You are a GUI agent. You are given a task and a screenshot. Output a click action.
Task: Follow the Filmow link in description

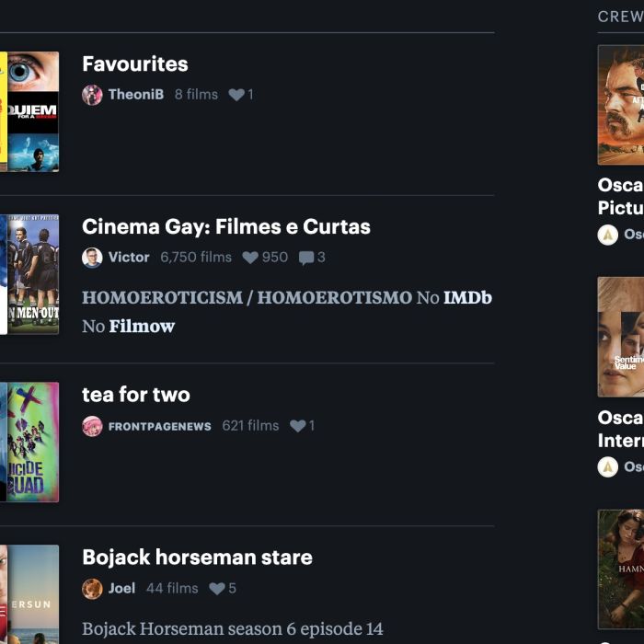142,327
